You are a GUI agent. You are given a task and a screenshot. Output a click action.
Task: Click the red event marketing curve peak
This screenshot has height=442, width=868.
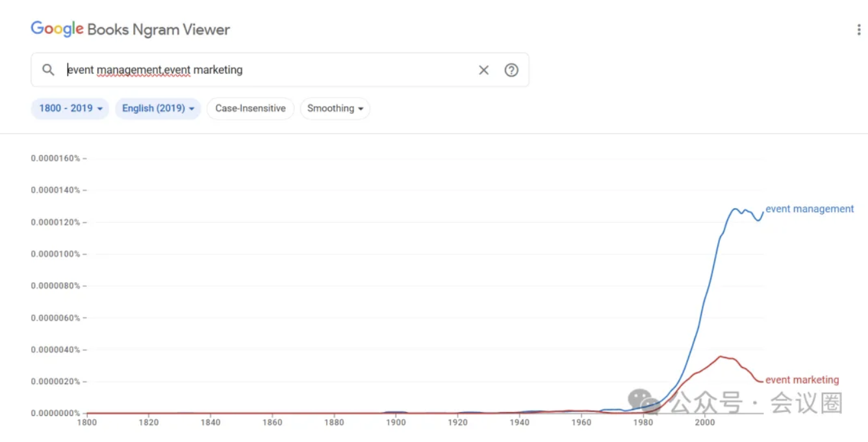[x=720, y=356]
